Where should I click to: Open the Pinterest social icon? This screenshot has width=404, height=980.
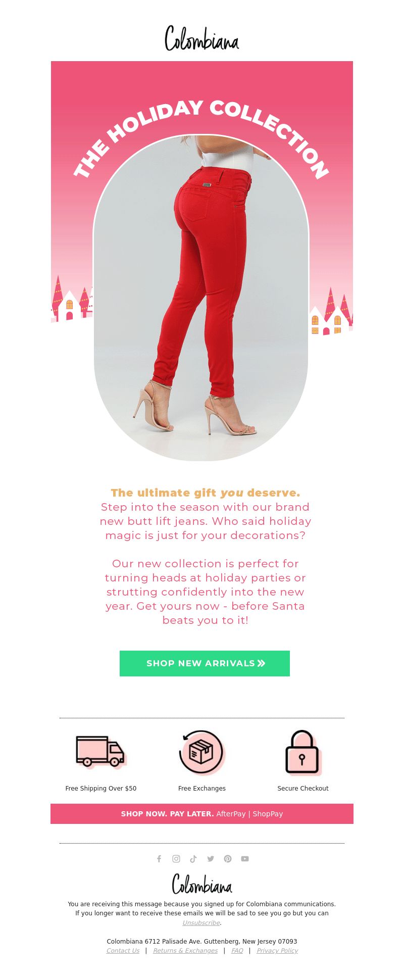coord(228,859)
